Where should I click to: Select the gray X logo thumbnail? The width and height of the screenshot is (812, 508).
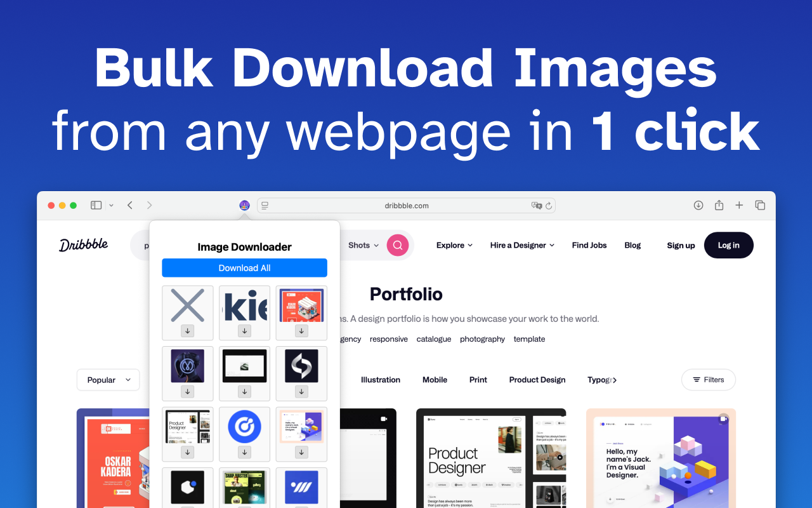(187, 305)
